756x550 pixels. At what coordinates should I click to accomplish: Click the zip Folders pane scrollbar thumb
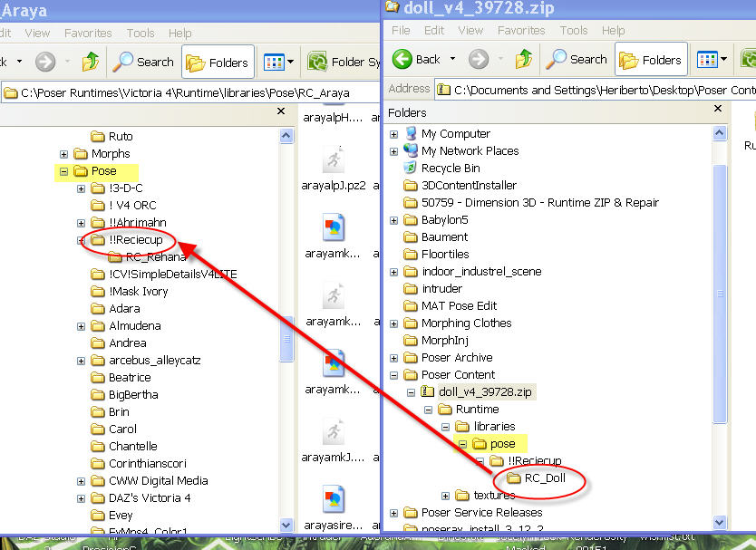[x=720, y=294]
